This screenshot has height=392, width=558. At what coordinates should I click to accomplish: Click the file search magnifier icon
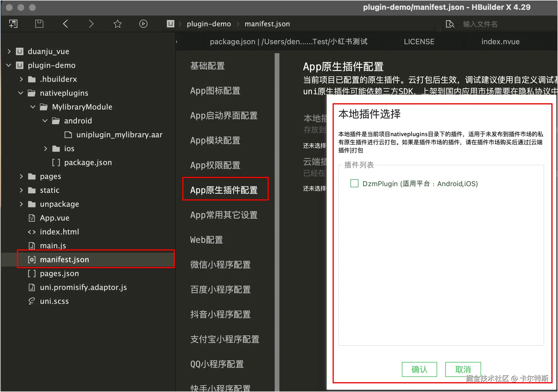pyautogui.click(x=450, y=24)
